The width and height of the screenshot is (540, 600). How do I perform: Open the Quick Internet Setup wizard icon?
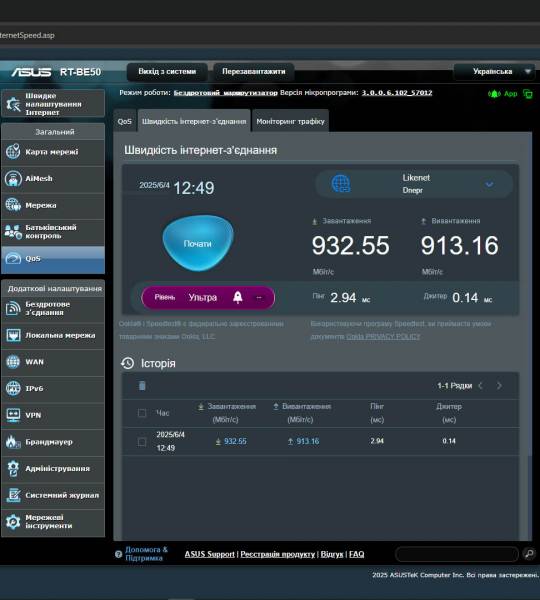click(x=13, y=104)
